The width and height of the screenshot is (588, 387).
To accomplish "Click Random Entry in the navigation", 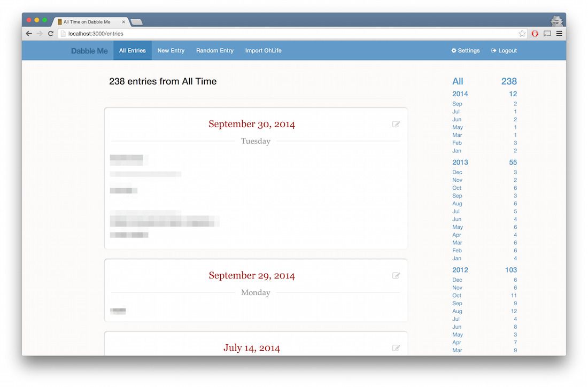I will [x=214, y=50].
